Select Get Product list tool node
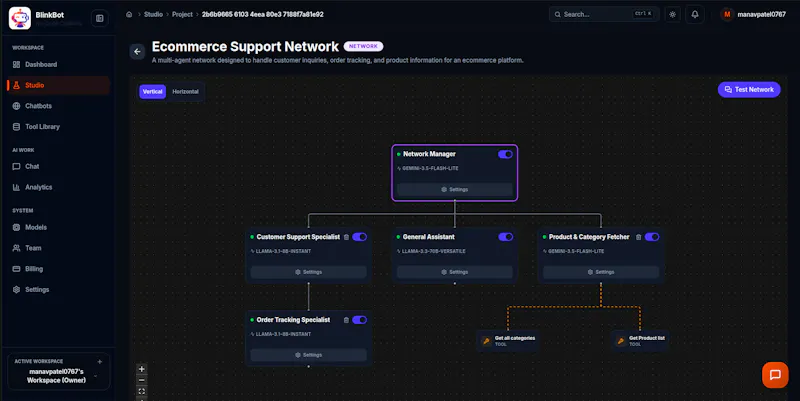 (x=640, y=341)
